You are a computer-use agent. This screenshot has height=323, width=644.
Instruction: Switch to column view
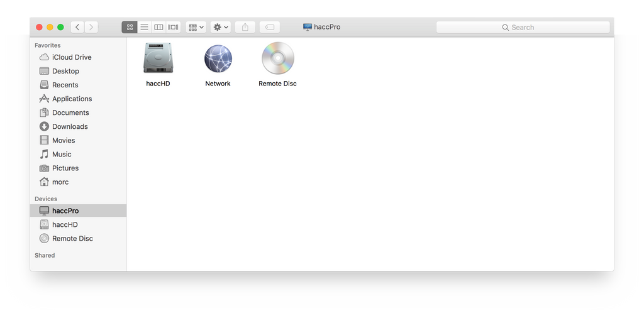[x=158, y=27]
